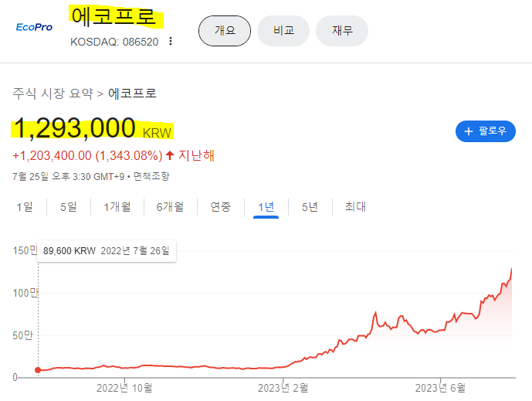Click the +1,203,400.00 (1,343.08%) change text
This screenshot has height=401, width=532.
pos(87,156)
